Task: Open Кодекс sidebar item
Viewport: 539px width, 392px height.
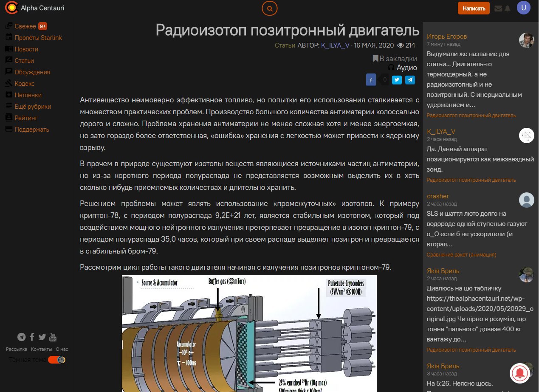Action: (x=25, y=84)
